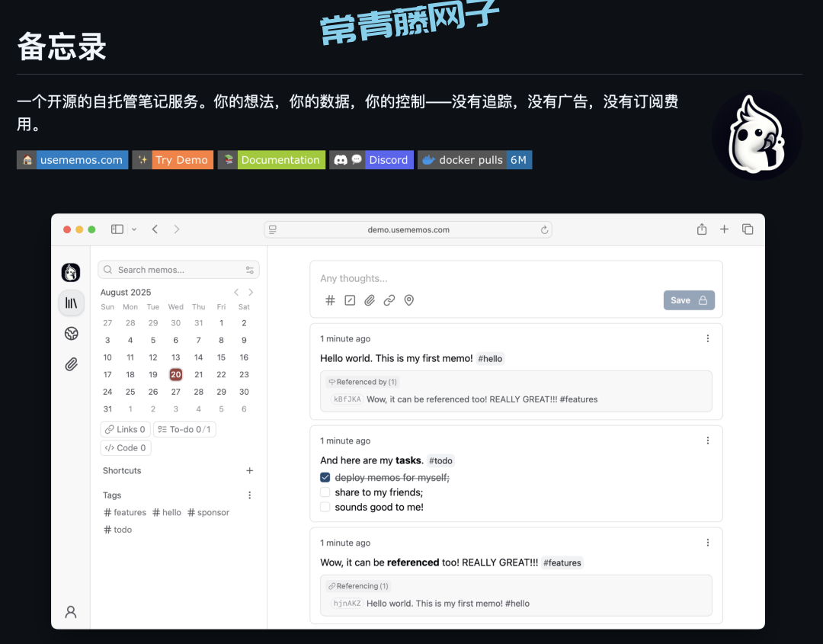Click the search filter settings icon
The height and width of the screenshot is (644, 823).
point(249,270)
